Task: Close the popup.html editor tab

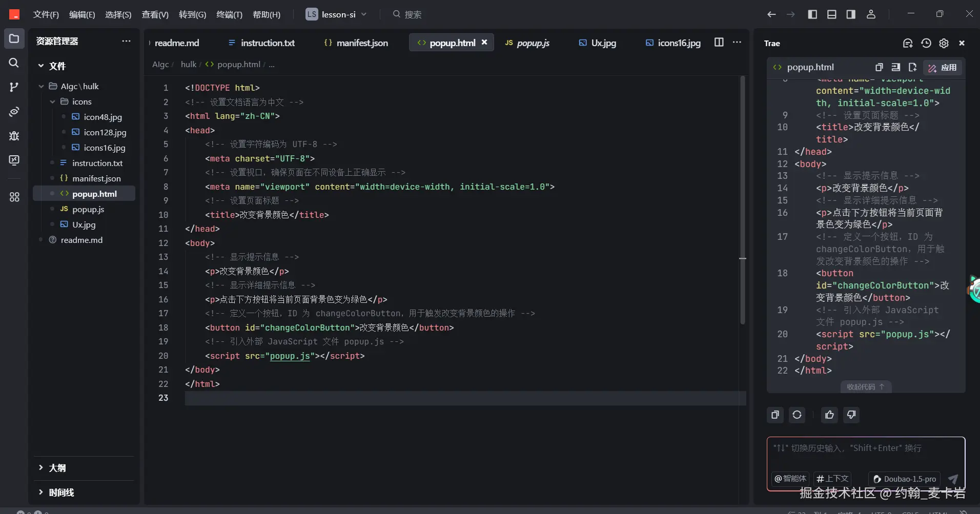Action: tap(484, 43)
